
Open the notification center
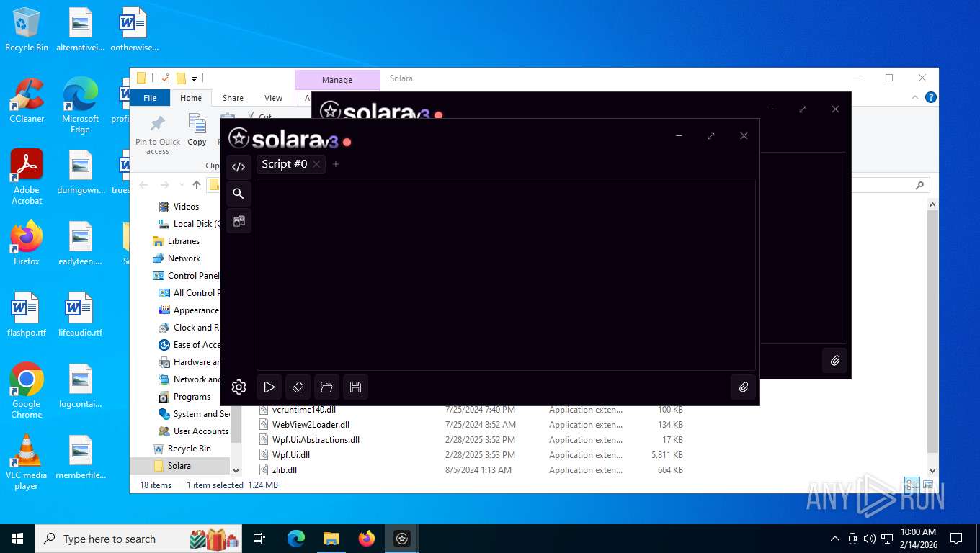coord(956,539)
